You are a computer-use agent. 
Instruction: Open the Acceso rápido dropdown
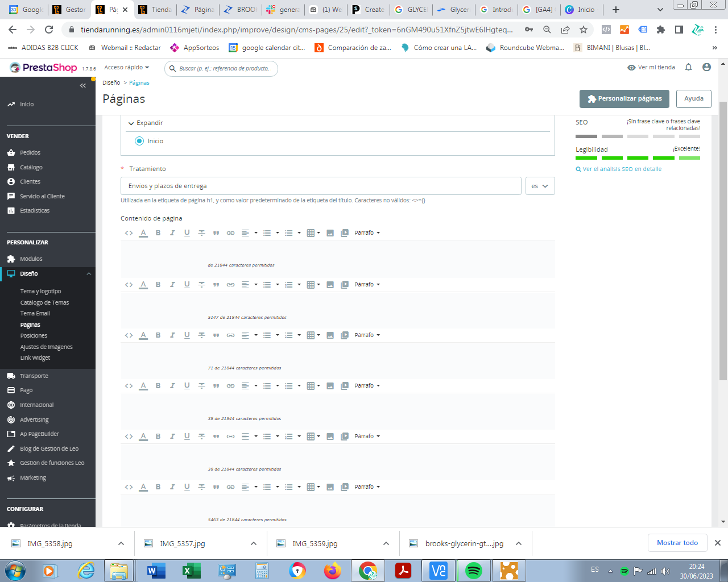(x=127, y=68)
